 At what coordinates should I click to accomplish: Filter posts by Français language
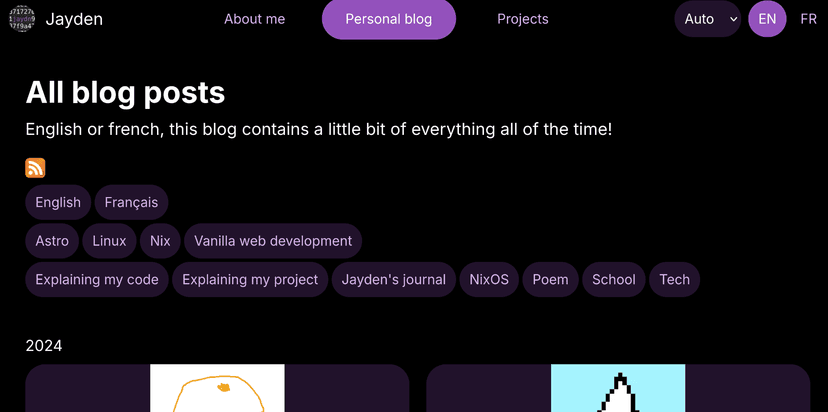coord(131,202)
